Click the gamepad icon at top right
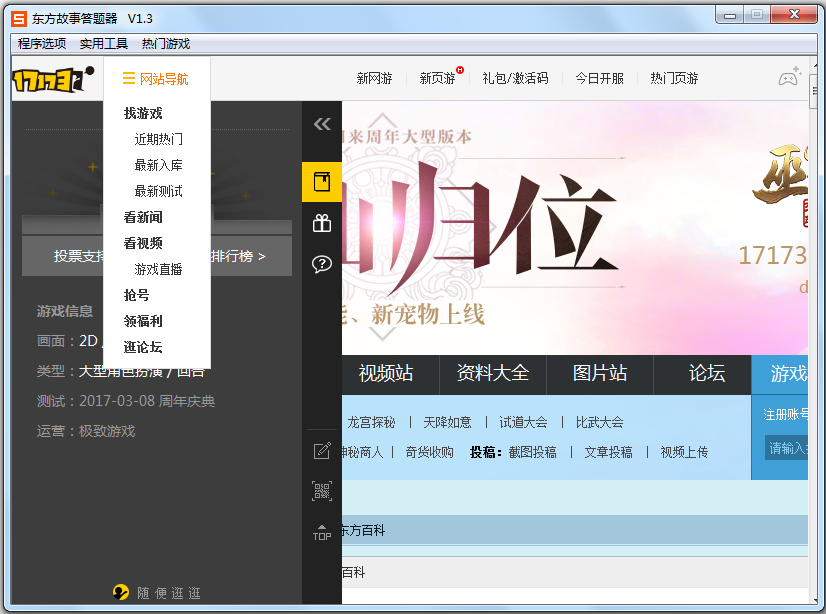Screen dimensions: 826x614 [x=789, y=78]
